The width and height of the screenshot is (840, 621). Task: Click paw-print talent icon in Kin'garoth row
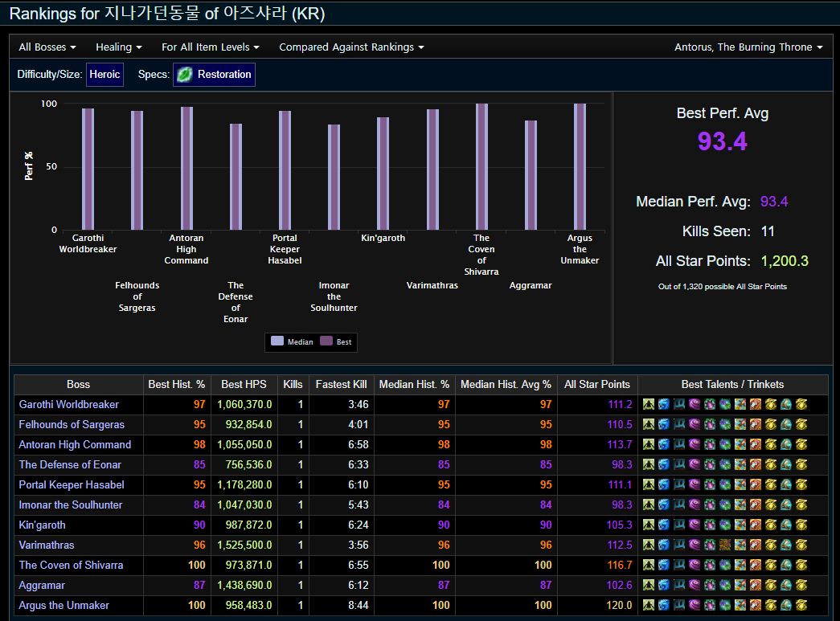(x=679, y=525)
